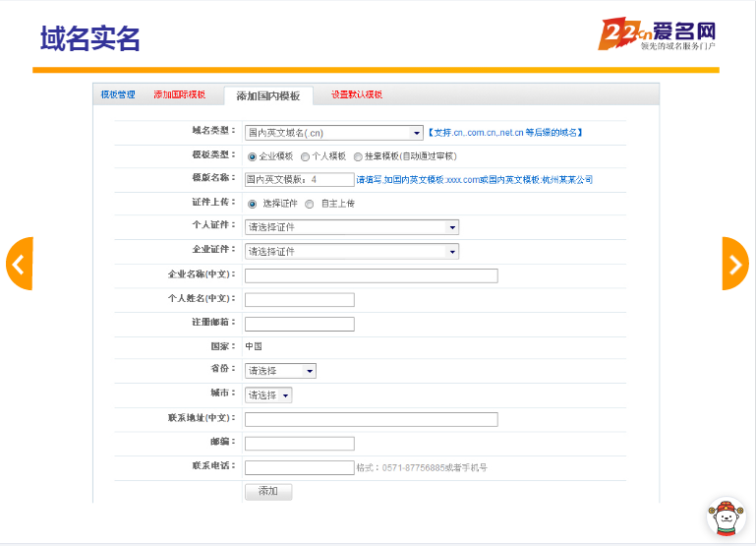
Task: Click the 22.cn 爱名网 logo
Action: click(x=657, y=35)
